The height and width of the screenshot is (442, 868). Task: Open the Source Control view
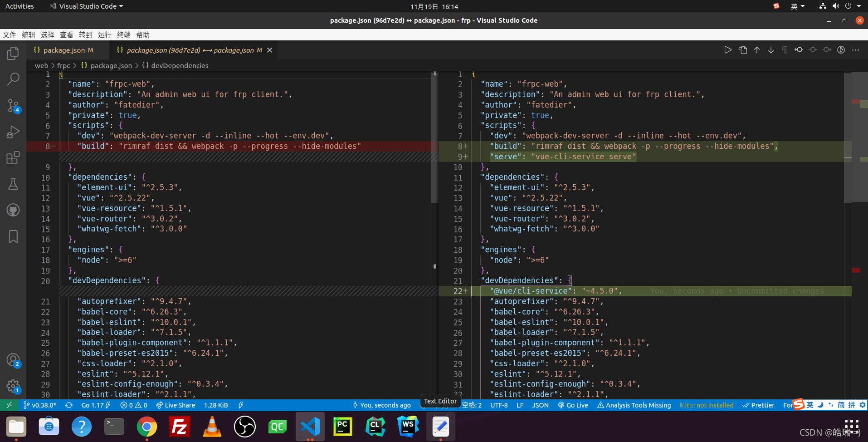(x=13, y=106)
